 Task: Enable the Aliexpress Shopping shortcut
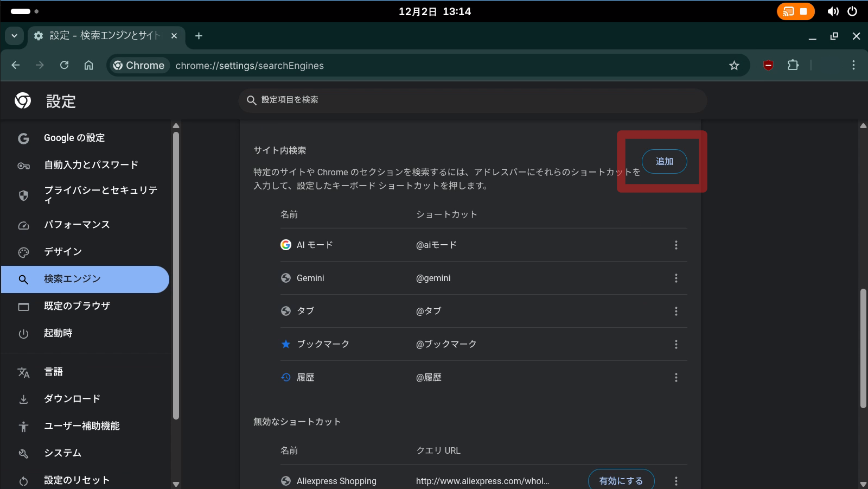click(620, 480)
